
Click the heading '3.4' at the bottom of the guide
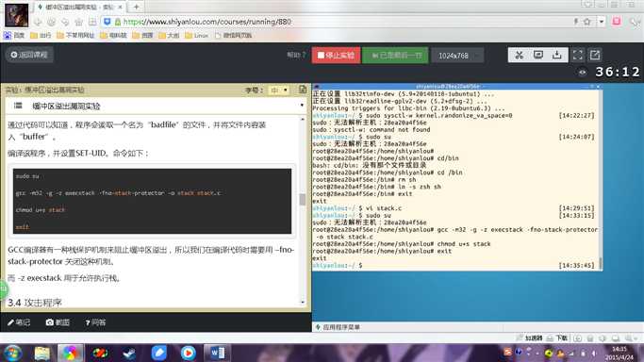[x=35, y=303]
